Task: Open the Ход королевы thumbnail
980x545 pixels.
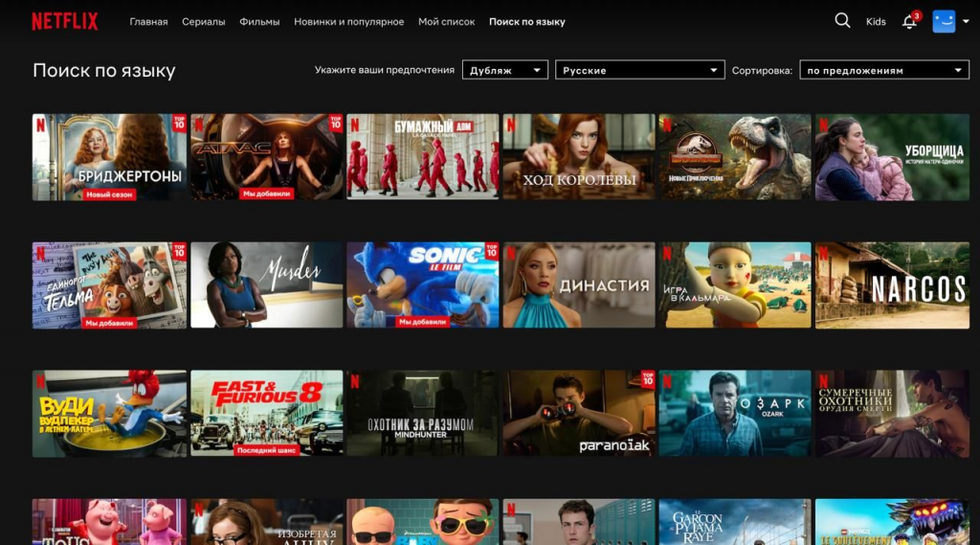Action: 579,157
